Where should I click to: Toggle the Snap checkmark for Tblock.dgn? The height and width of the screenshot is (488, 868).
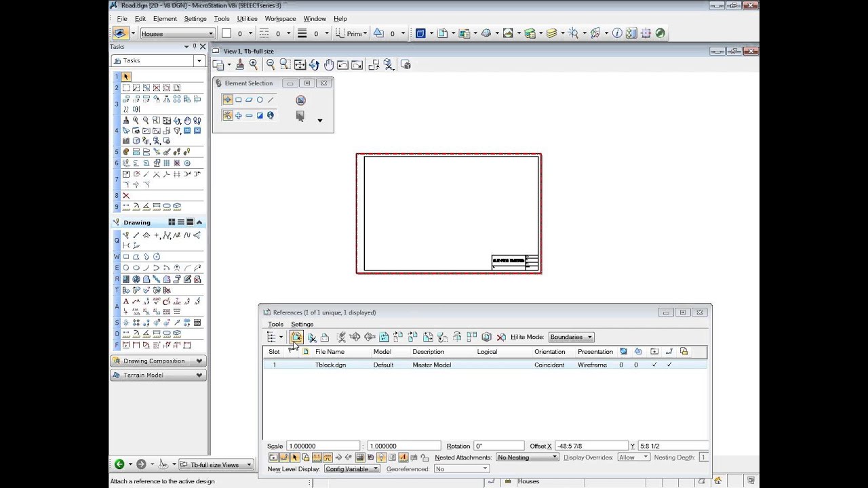669,365
